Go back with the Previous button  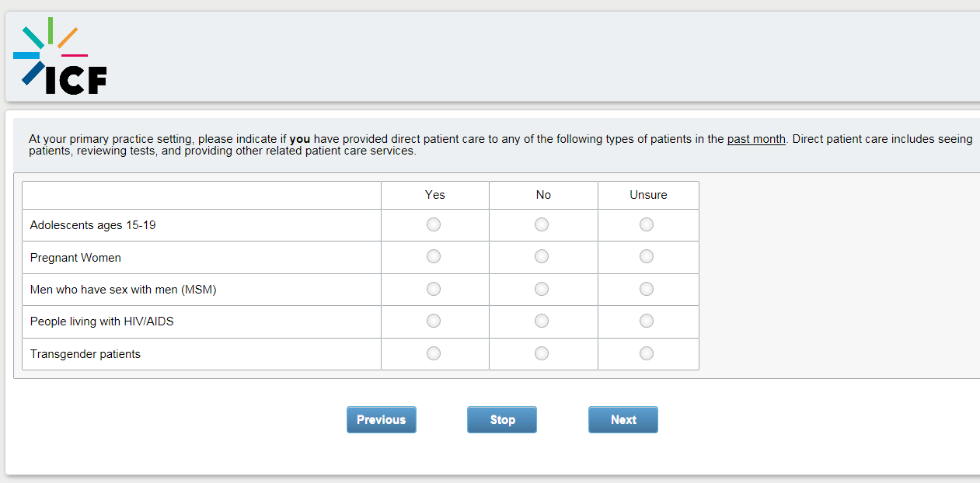381,419
